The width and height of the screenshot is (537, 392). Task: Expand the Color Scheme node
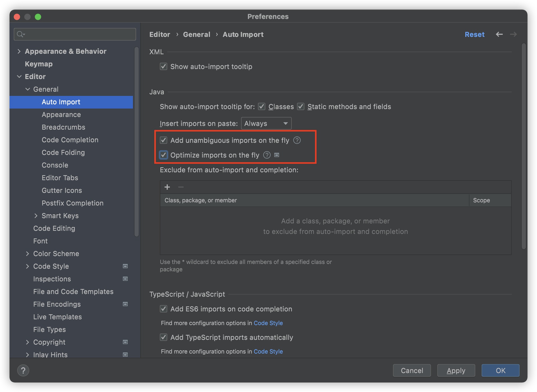[x=27, y=254]
